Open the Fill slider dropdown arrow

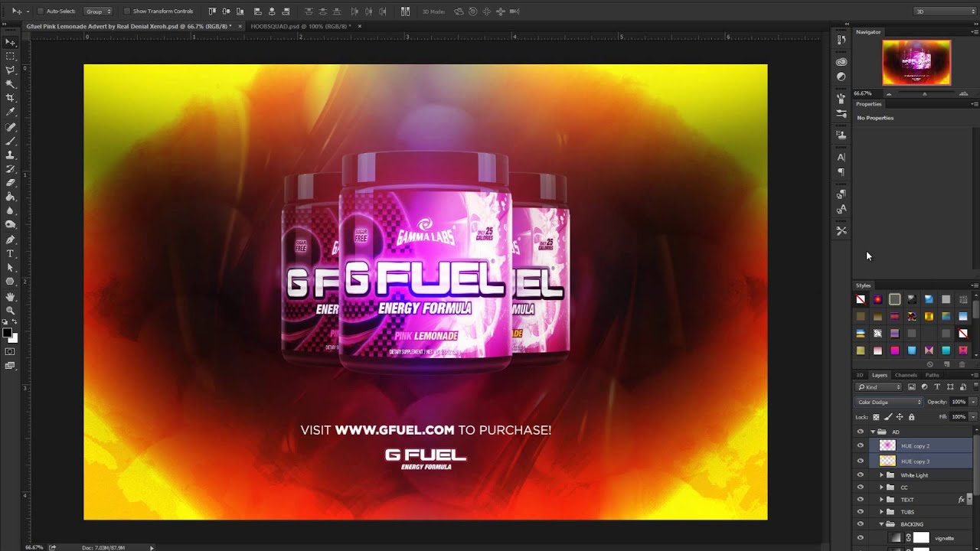[x=973, y=417]
